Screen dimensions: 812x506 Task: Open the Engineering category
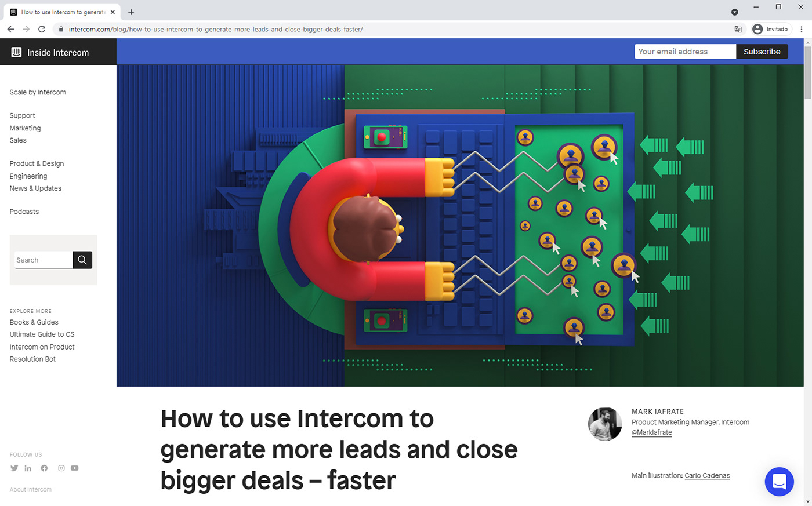[x=28, y=176]
